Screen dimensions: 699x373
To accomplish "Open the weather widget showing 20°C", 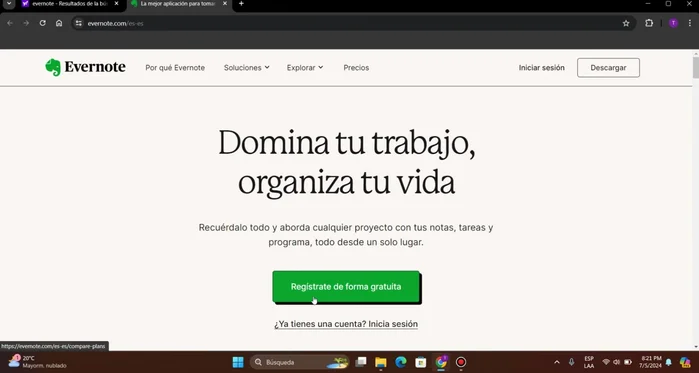I will 38,362.
